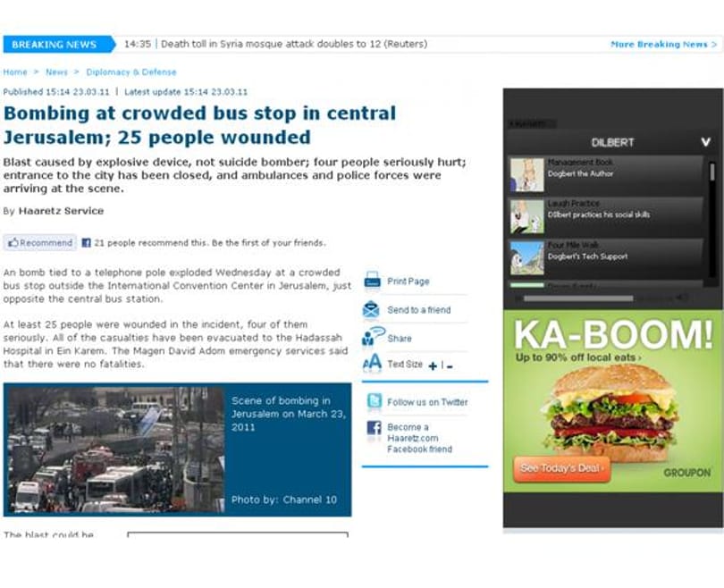Screen dimensions: 724x588
Task: Open News breadcrumb link
Action: [57, 72]
